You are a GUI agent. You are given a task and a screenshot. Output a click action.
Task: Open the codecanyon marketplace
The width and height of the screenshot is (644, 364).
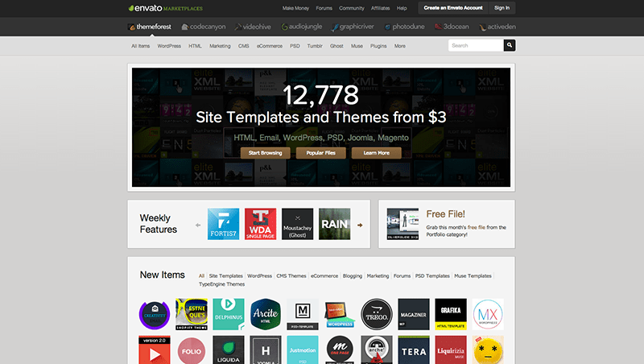(x=204, y=27)
